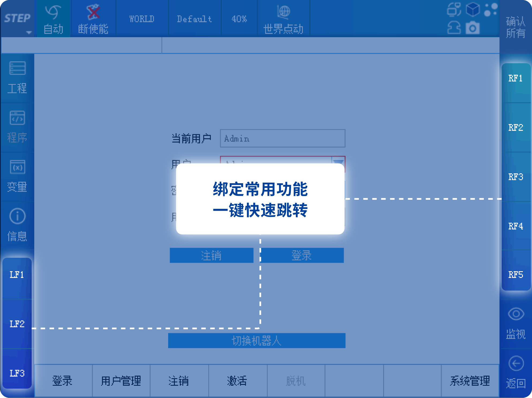Switch the 自动 mode button
The width and height of the screenshot is (532, 398).
pos(53,19)
